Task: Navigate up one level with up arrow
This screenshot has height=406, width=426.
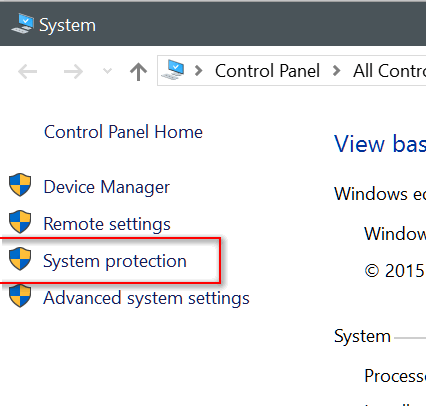Action: click(x=138, y=72)
